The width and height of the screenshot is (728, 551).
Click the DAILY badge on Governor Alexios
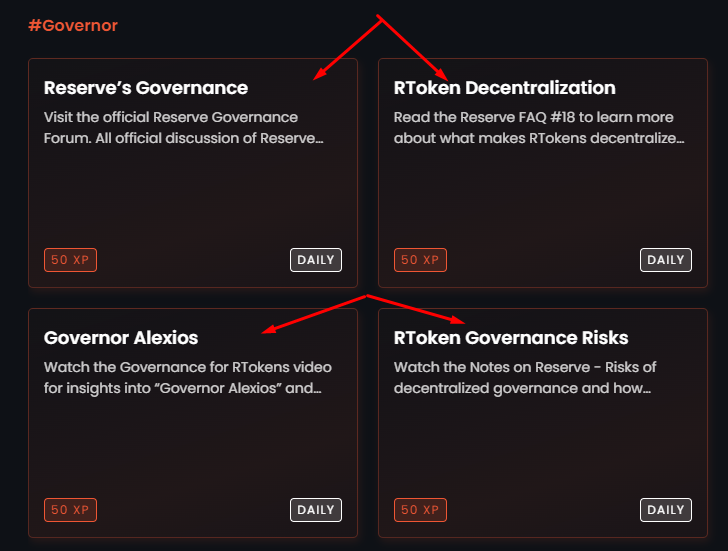pyautogui.click(x=316, y=510)
